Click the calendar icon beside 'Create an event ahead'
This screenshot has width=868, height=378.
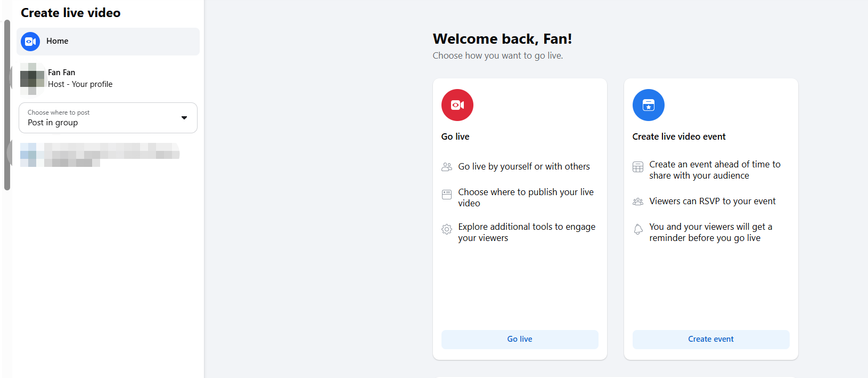(637, 167)
